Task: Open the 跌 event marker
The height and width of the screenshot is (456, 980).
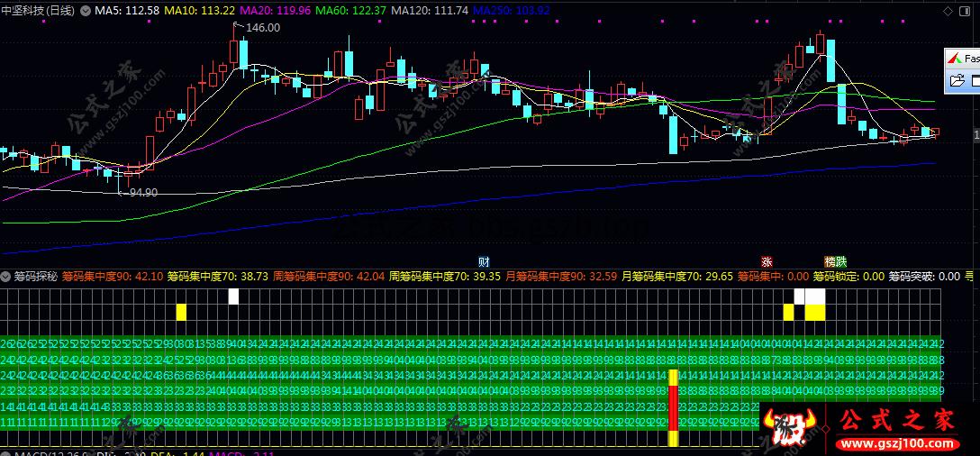Action: [840, 261]
